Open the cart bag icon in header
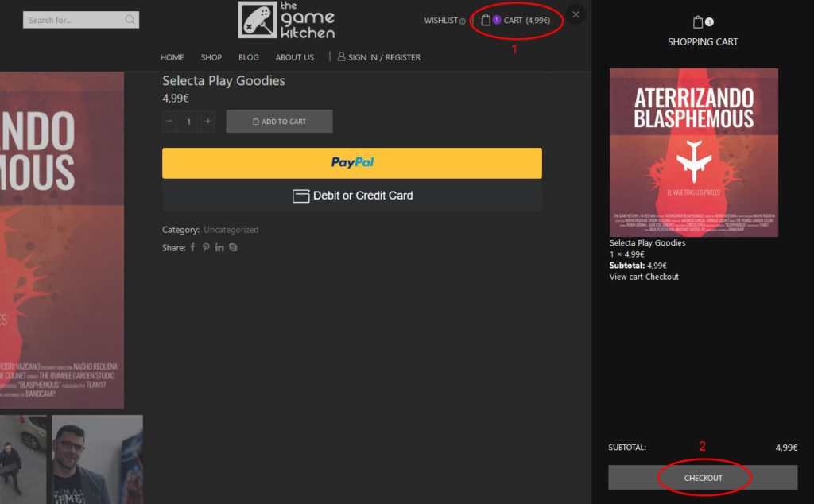This screenshot has width=814, height=504. [486, 20]
